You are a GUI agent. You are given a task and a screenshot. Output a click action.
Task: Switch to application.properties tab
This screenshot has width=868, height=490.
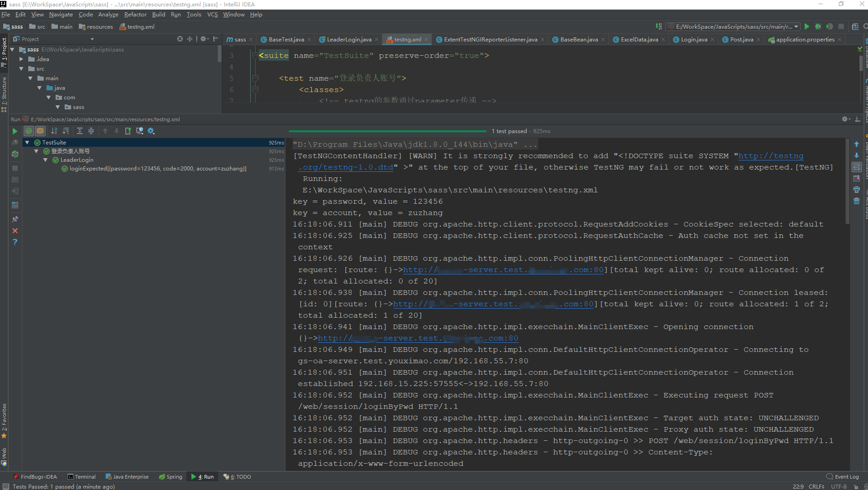805,40
